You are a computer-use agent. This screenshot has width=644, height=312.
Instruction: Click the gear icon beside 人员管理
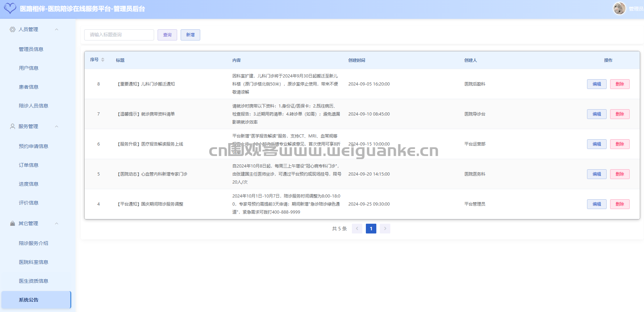click(x=13, y=29)
